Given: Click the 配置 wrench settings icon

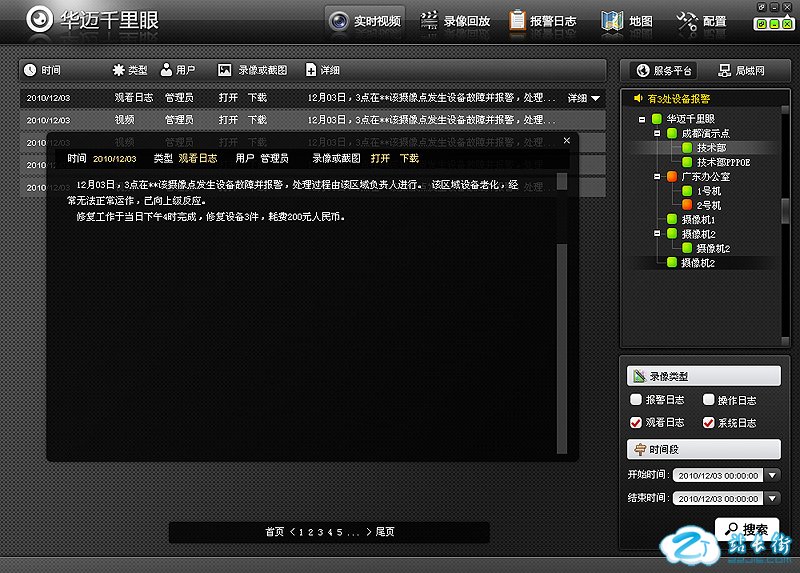Looking at the screenshot, I should click(688, 20).
